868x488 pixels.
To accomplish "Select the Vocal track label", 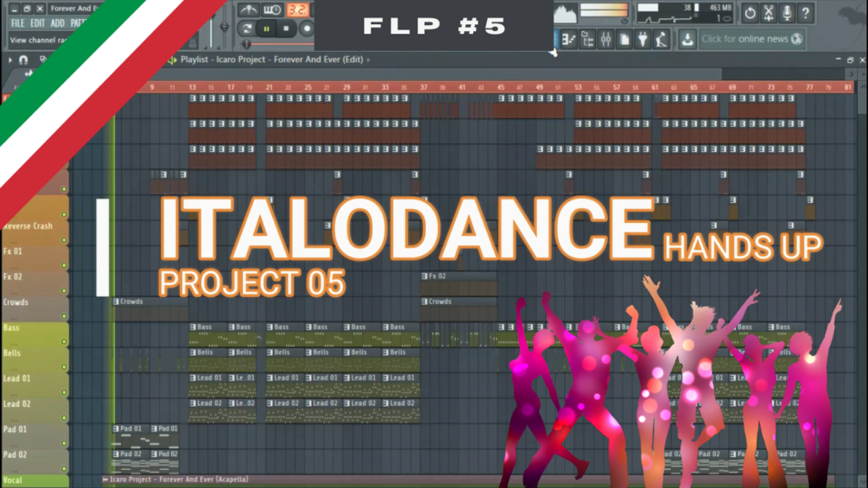I will 13,480.
